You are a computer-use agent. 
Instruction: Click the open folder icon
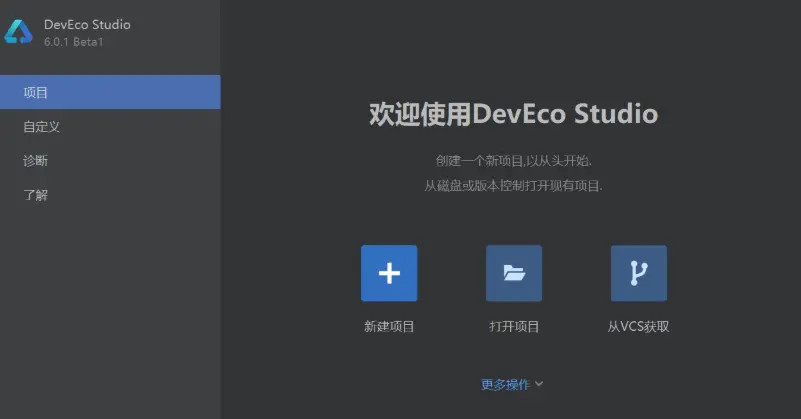pyautogui.click(x=514, y=273)
